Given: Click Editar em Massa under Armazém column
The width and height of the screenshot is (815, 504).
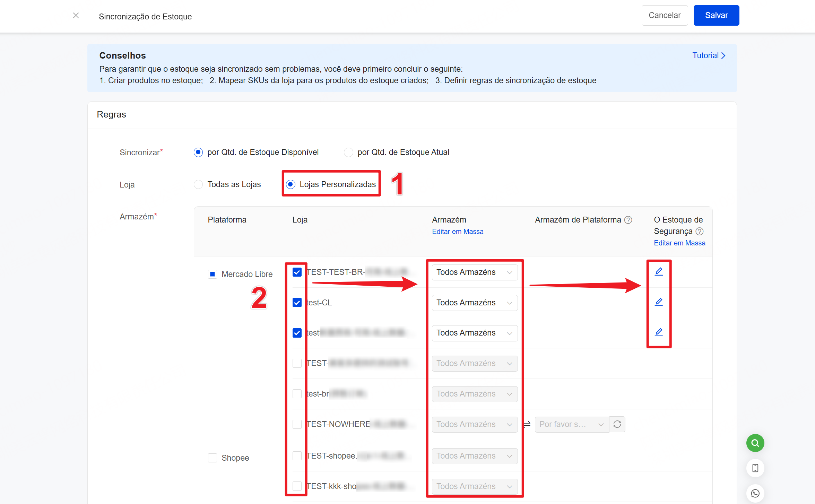Looking at the screenshot, I should tap(458, 232).
